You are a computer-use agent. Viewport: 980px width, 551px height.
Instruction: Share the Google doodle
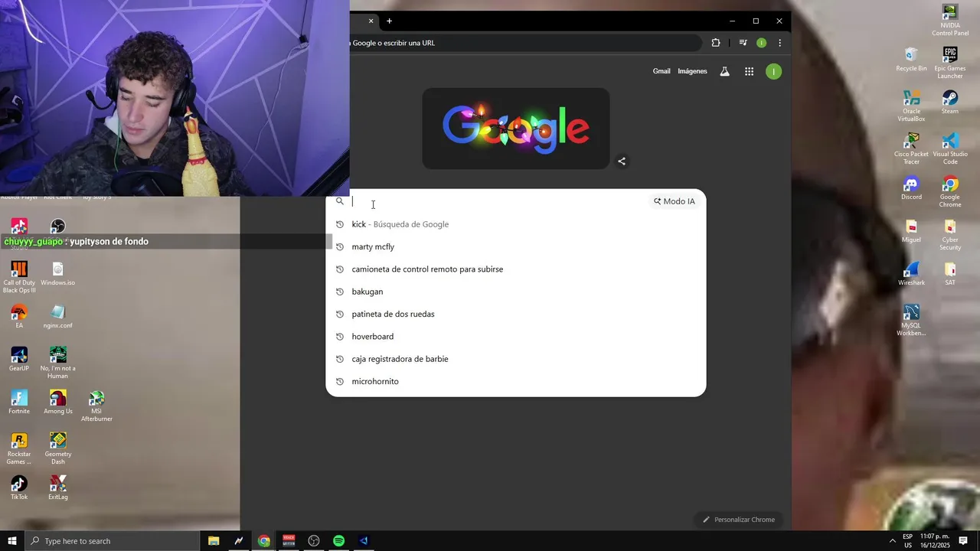click(622, 161)
